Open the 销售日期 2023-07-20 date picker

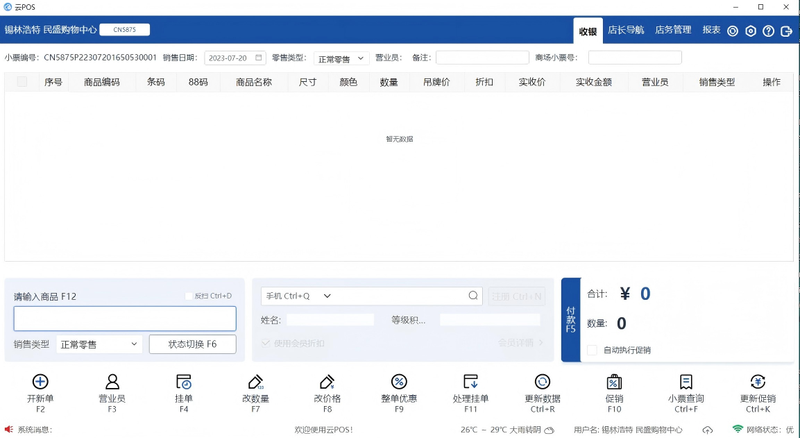[x=235, y=58]
